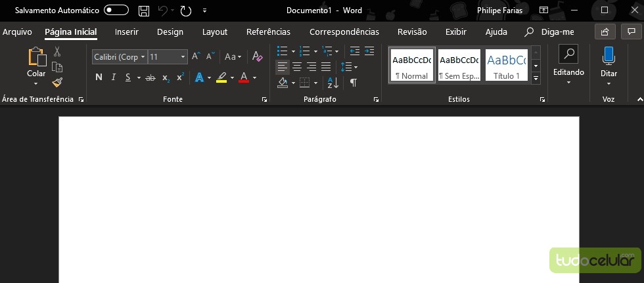Toggle italic formatting with I button

(x=113, y=77)
